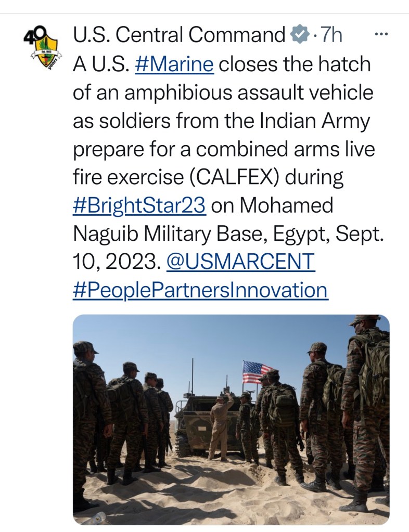The height and width of the screenshot is (532, 409).
Task: Click the "10, 2023." date text
Action: point(116,262)
